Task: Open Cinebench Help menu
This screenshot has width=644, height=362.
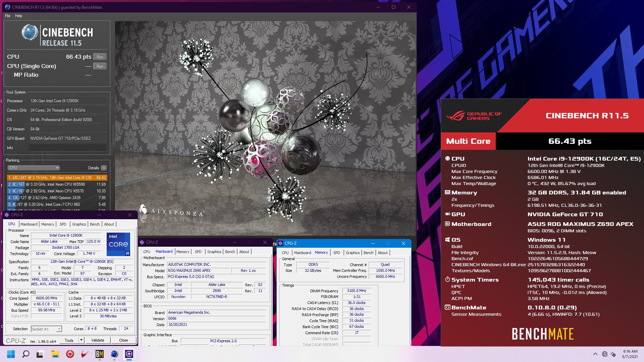Action: tap(18, 16)
